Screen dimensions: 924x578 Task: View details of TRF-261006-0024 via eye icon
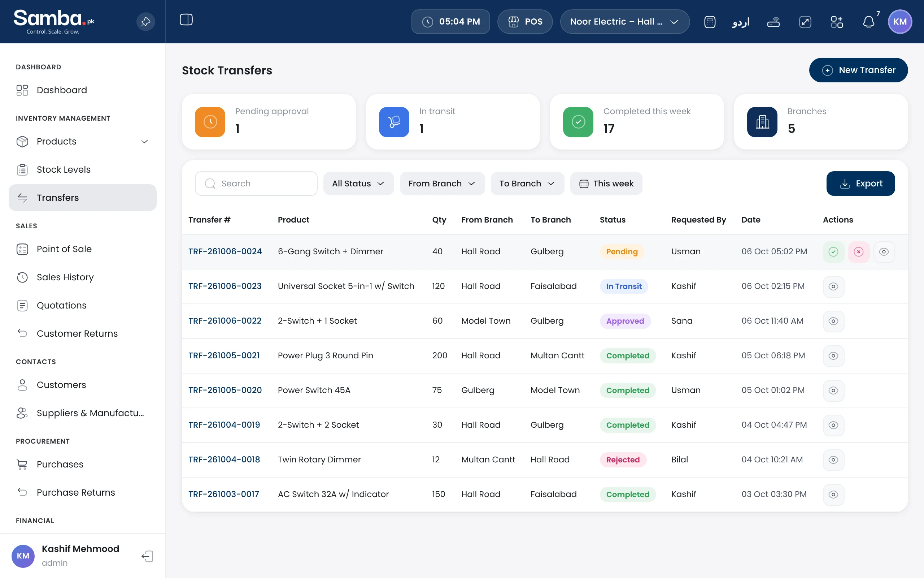[x=884, y=251]
